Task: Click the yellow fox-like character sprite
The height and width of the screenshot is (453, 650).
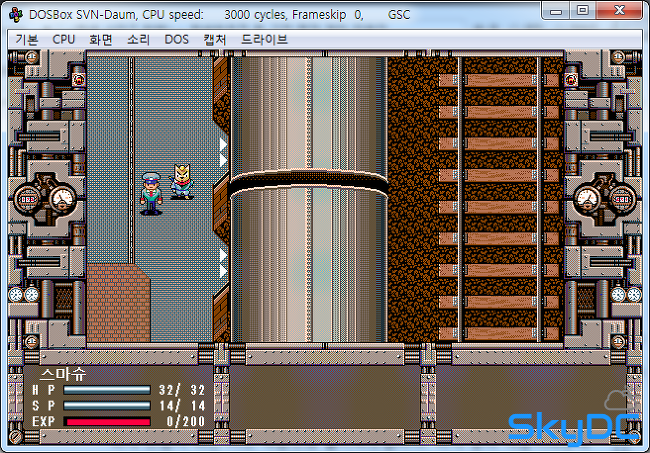Action: tap(182, 182)
